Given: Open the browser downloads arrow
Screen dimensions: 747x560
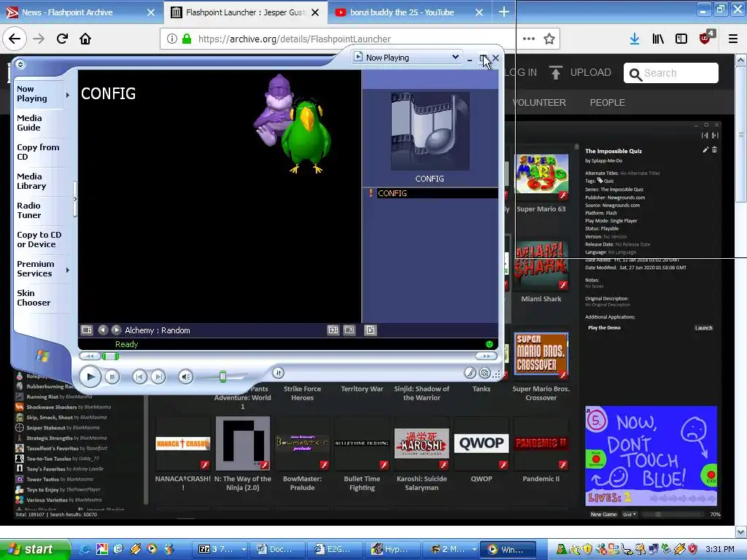Looking at the screenshot, I should 635,39.
